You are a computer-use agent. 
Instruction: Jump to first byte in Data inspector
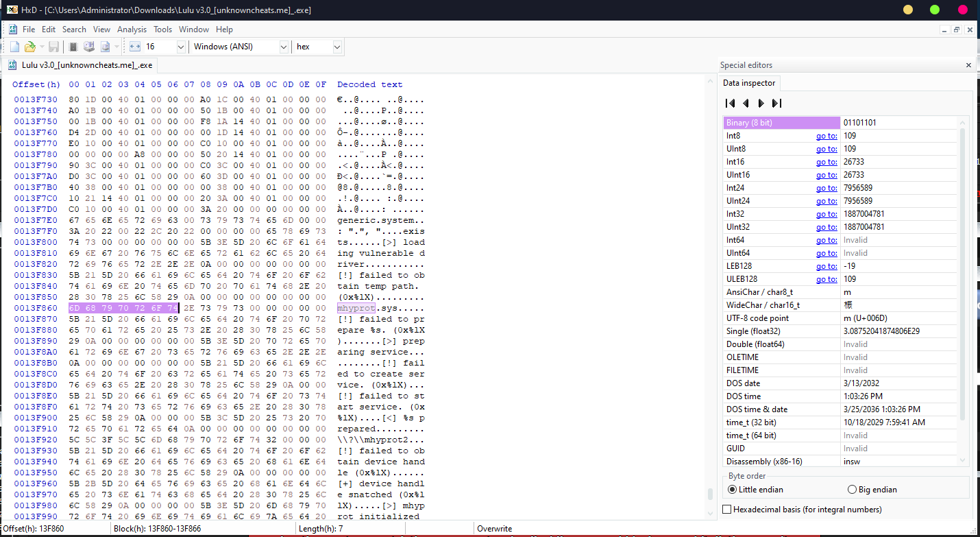coord(731,103)
